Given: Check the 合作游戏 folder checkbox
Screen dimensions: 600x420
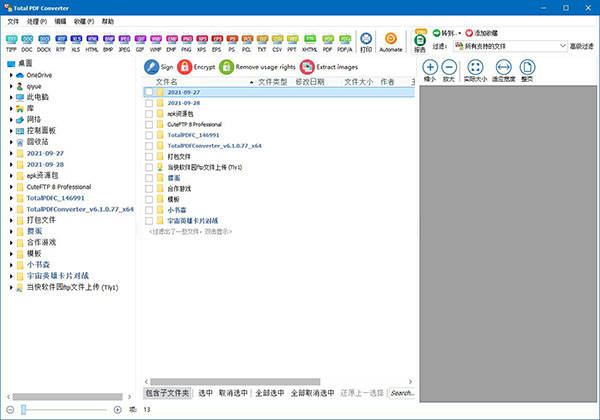Looking at the screenshot, I should pos(149,189).
